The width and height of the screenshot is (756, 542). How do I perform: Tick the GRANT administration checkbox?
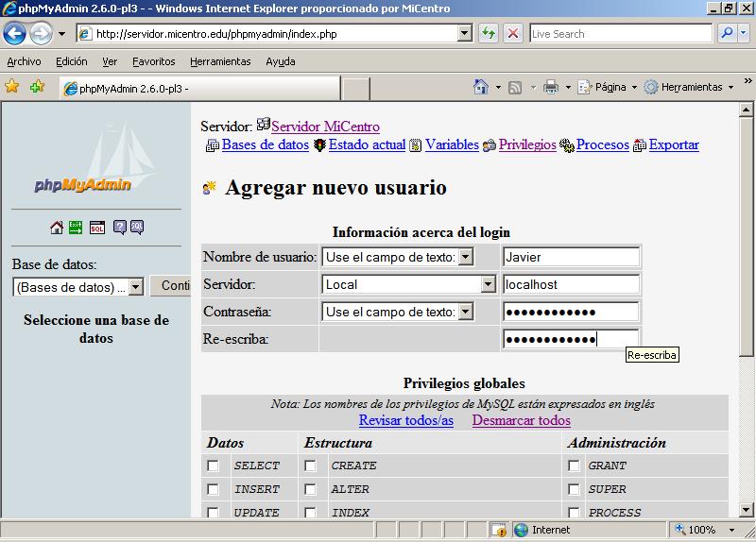pyautogui.click(x=574, y=466)
